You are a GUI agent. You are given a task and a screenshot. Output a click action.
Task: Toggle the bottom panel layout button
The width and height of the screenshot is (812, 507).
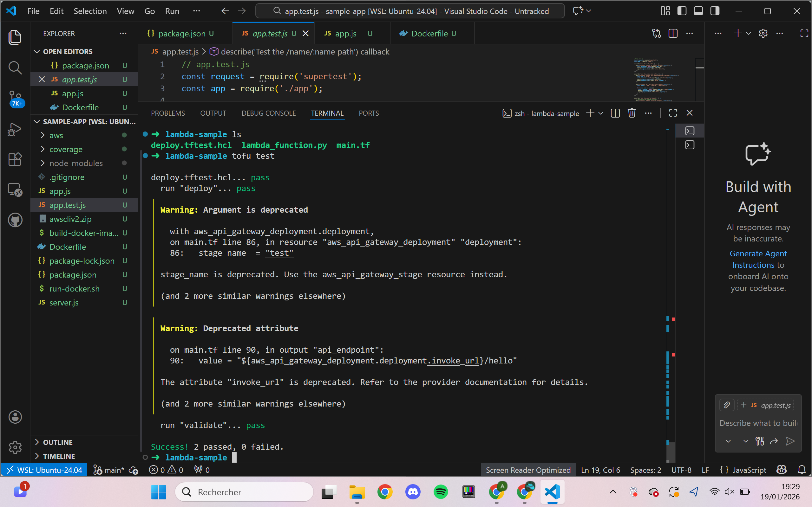[698, 11]
